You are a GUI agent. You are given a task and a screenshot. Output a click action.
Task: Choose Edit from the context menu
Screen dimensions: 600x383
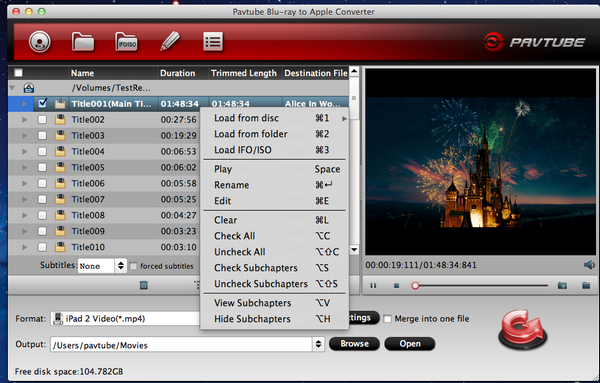(274, 201)
